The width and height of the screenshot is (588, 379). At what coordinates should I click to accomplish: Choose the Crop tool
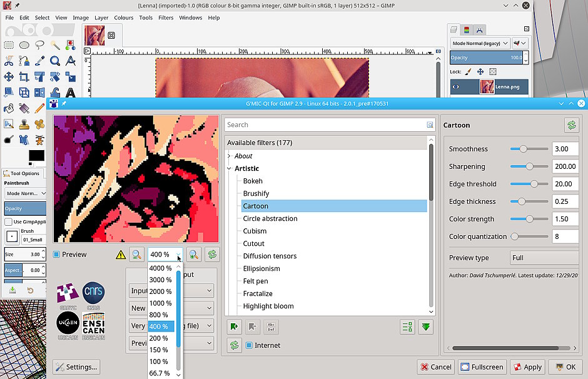[24, 77]
